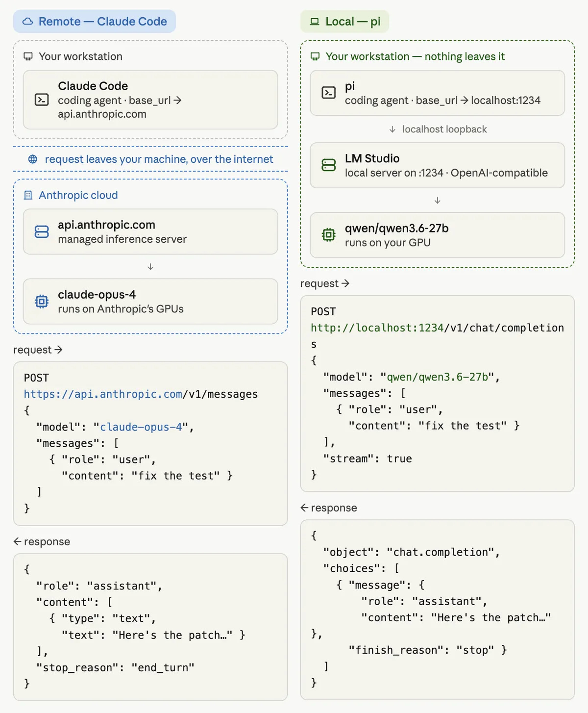This screenshot has height=713, width=588.
Task: Click "role": "assistant" in Local response
Action: 424,601
